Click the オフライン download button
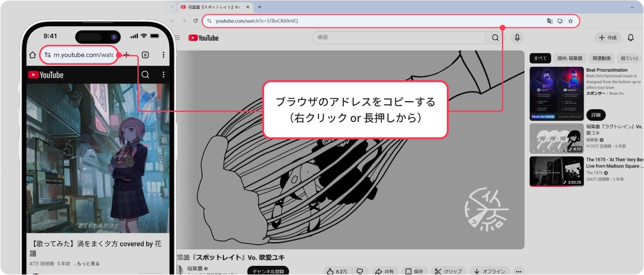This screenshot has width=644, height=275. pos(490,271)
